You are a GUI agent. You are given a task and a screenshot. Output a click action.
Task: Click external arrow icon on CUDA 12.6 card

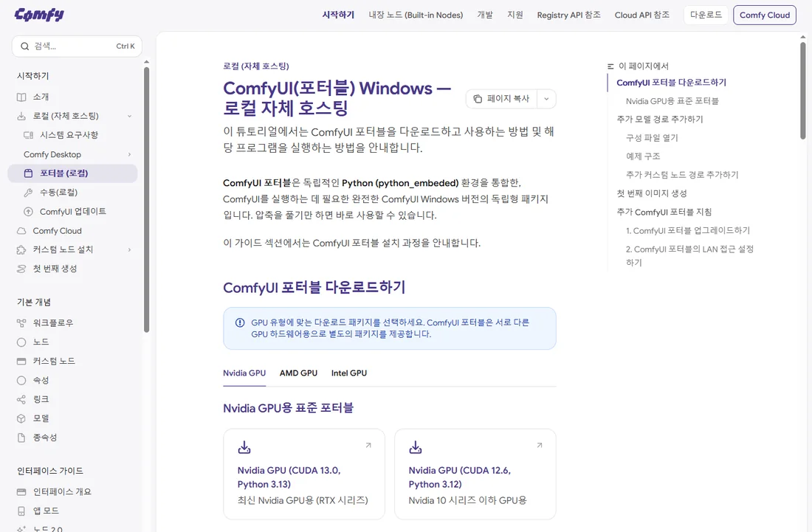tap(539, 445)
